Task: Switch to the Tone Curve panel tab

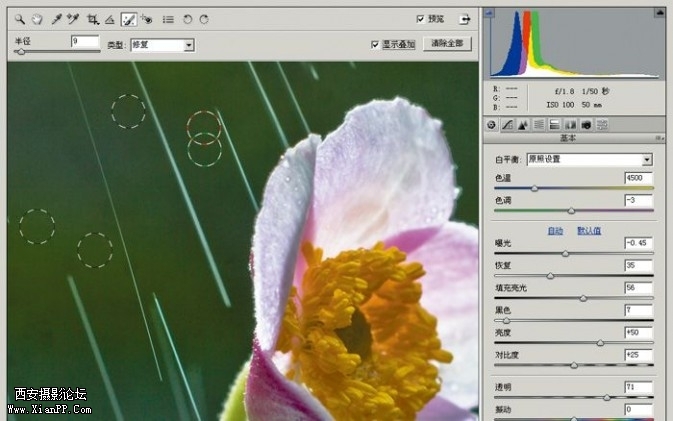Action: click(x=507, y=124)
